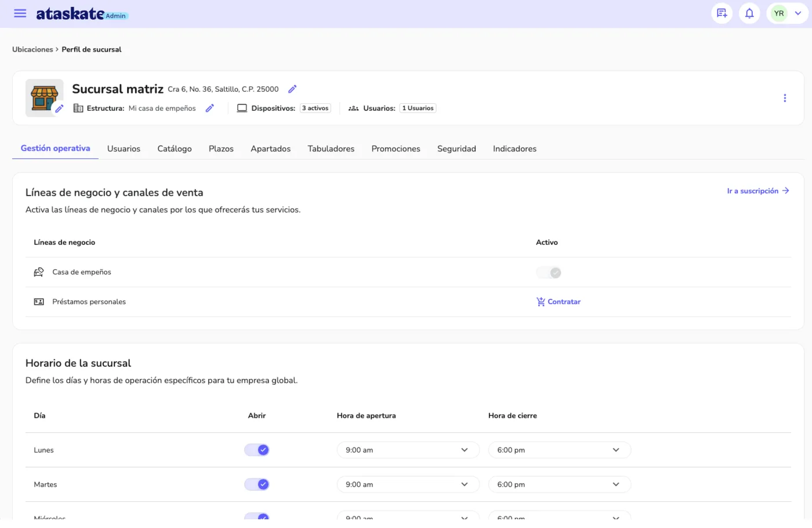Open the branch more options menu
Image resolution: width=812 pixels, height=528 pixels.
click(785, 98)
